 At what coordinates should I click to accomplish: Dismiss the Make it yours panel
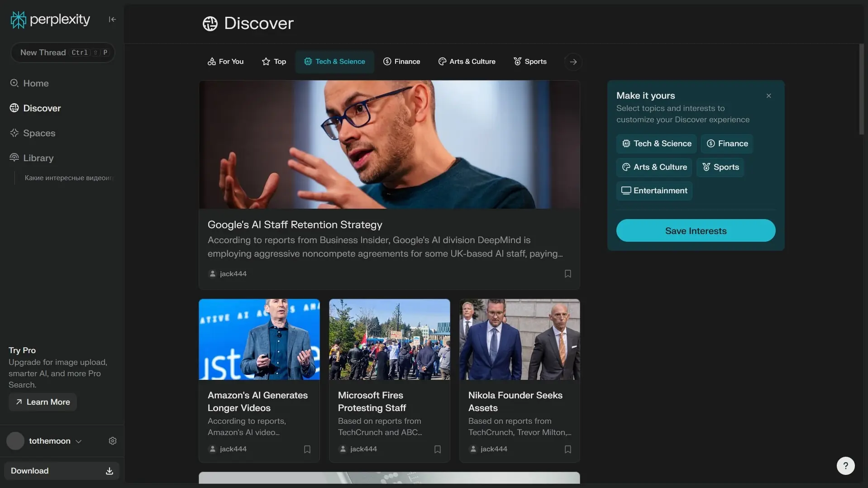[x=768, y=96]
